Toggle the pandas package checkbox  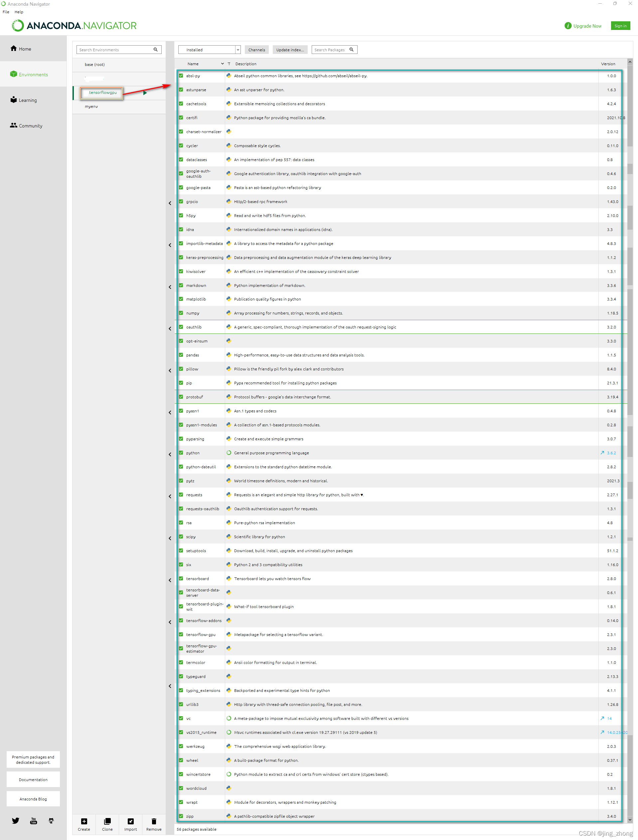click(181, 354)
